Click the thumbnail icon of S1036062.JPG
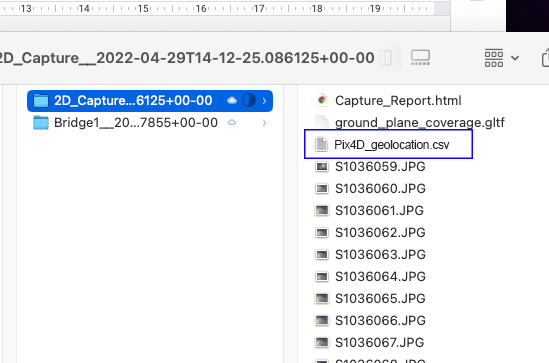549x363 pixels. tap(322, 232)
